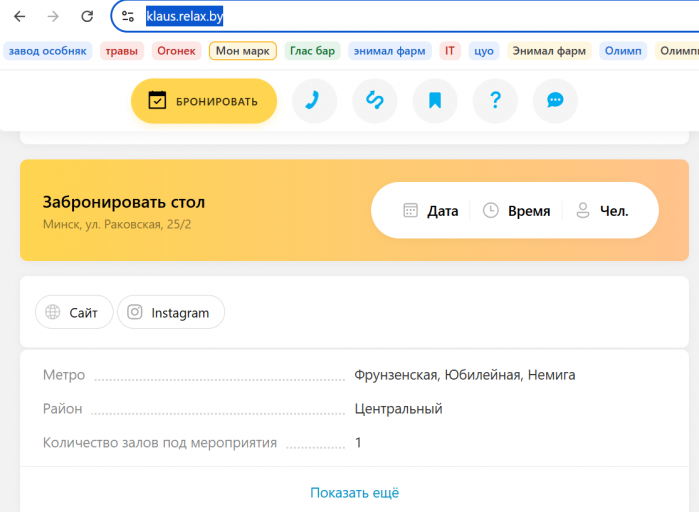The width and height of the screenshot is (699, 512).
Task: Open the chat bubble icon
Action: 555,101
